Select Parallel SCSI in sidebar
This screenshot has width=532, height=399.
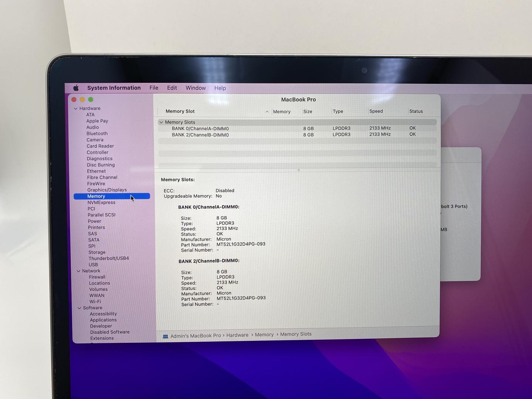point(102,215)
